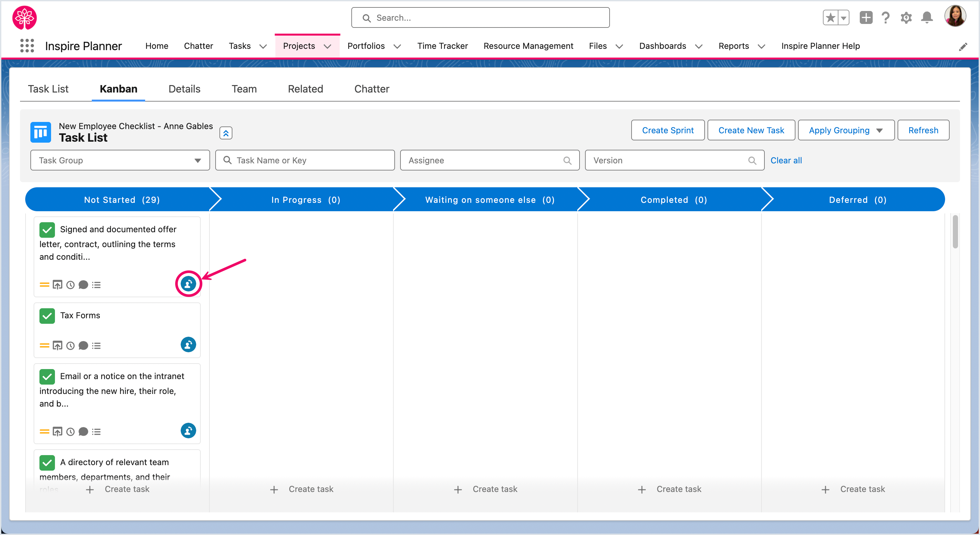Screen dimensions: 980x535
Task: Click upload file icon on Tax Forms card
Action: 58,346
